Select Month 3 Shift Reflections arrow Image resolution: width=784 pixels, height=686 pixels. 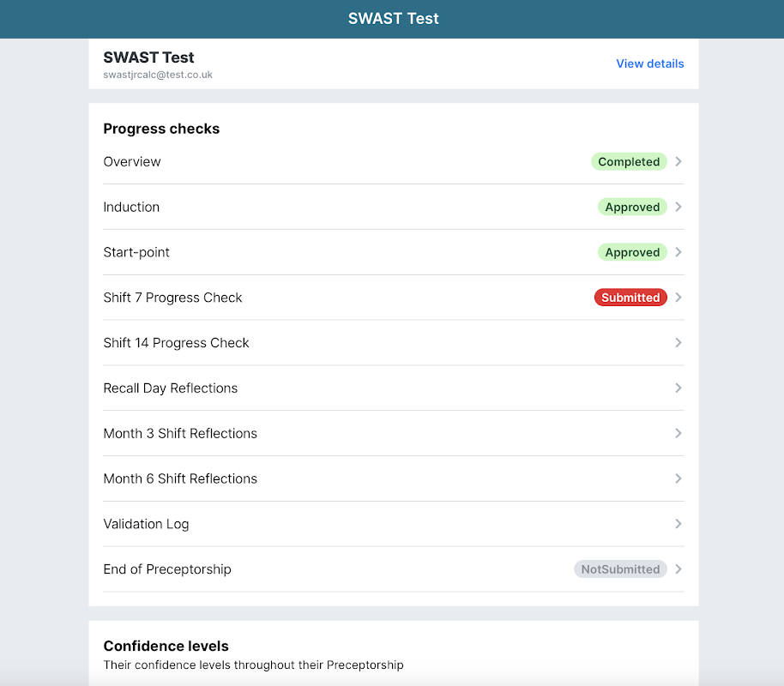click(678, 434)
